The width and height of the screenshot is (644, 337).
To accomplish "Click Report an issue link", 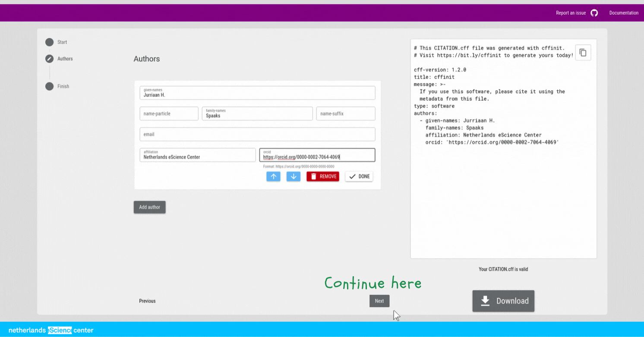I will tap(571, 13).
